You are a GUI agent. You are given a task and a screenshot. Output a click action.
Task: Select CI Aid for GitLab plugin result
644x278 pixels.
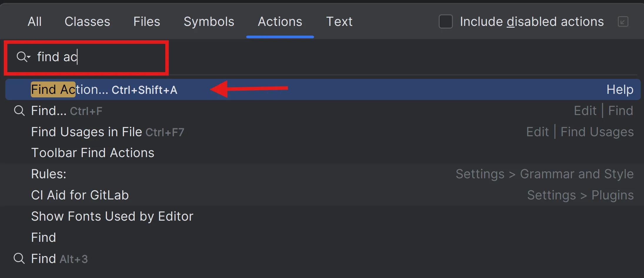click(x=80, y=195)
